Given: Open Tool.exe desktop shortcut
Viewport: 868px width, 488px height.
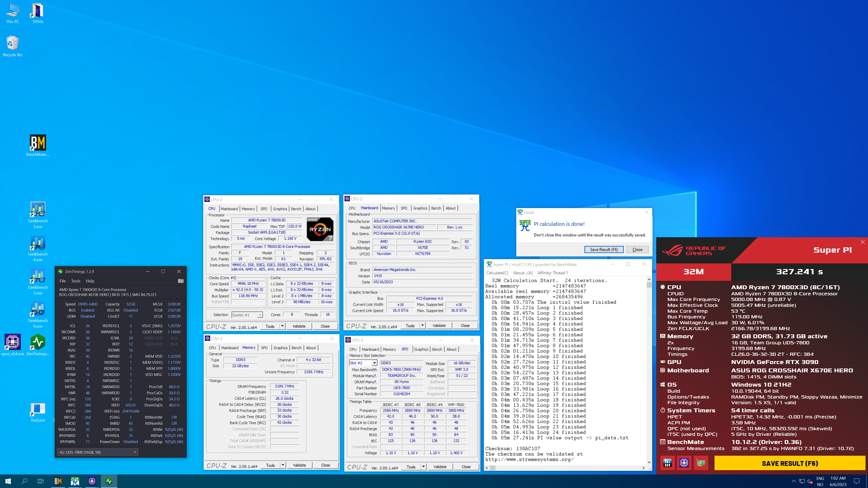Looking at the screenshot, I should pos(38,412).
